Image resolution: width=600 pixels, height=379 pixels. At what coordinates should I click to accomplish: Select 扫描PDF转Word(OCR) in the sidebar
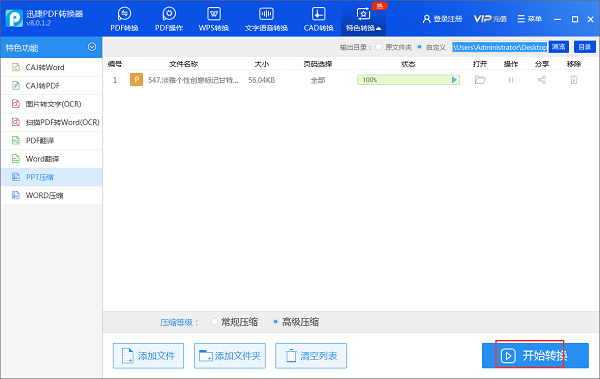(x=51, y=122)
